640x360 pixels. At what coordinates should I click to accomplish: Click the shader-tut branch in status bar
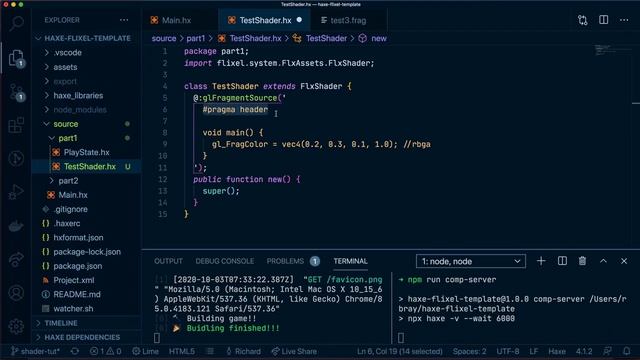click(36, 351)
